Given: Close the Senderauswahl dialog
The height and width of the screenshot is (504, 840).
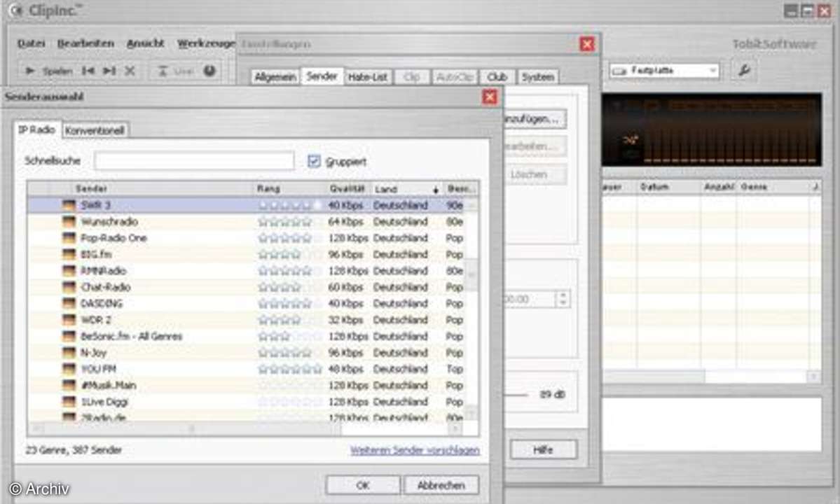Looking at the screenshot, I should click(x=490, y=97).
